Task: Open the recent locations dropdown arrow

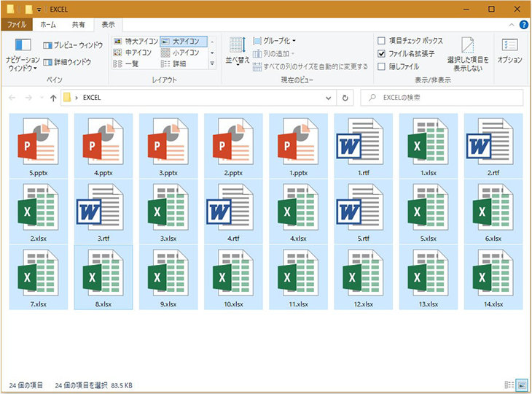Action: pos(42,98)
